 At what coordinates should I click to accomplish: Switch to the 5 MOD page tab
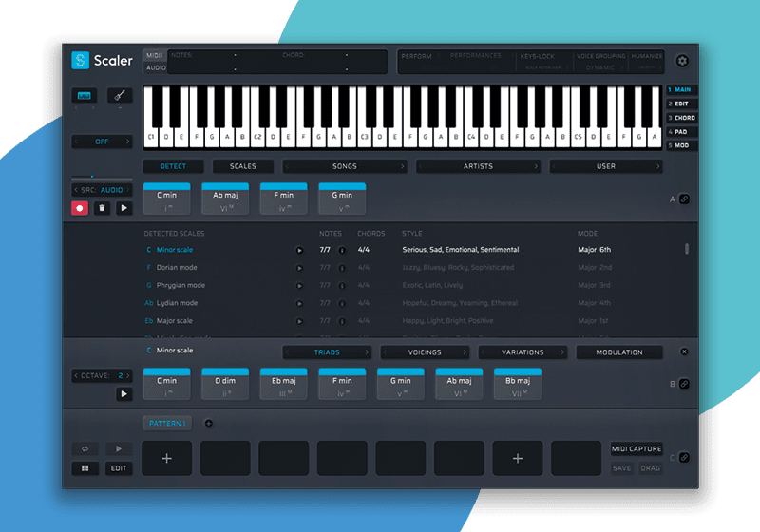680,145
